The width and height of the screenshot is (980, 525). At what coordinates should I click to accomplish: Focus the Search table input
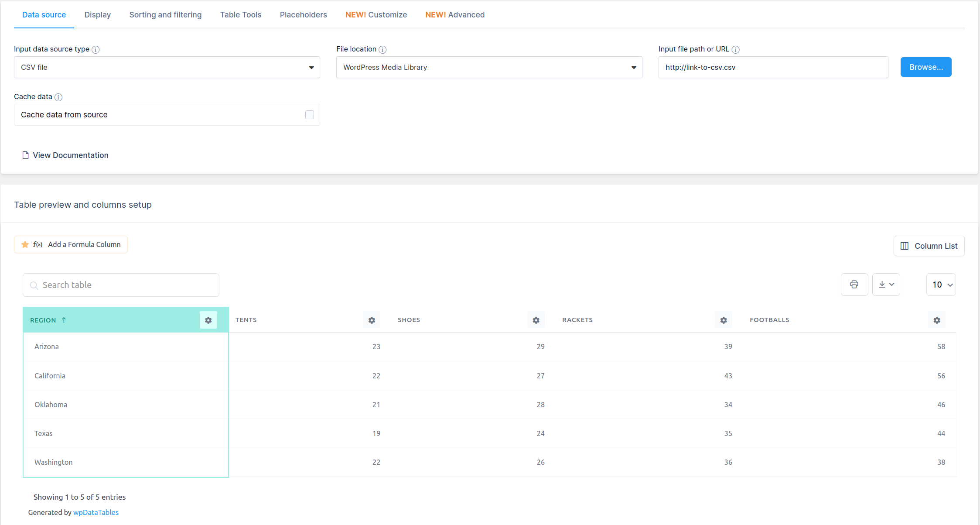pyautogui.click(x=121, y=285)
